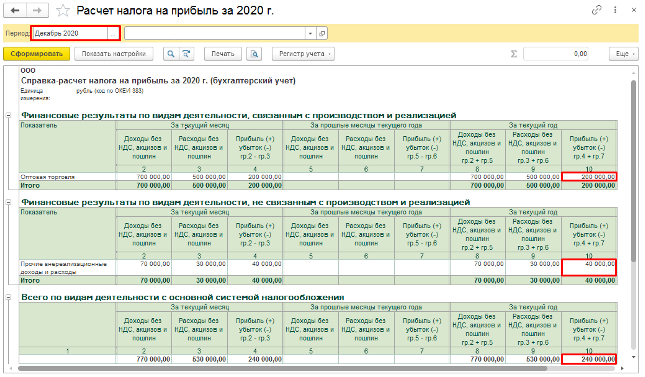
Task: Click the Показать настройки button
Action: tap(114, 54)
